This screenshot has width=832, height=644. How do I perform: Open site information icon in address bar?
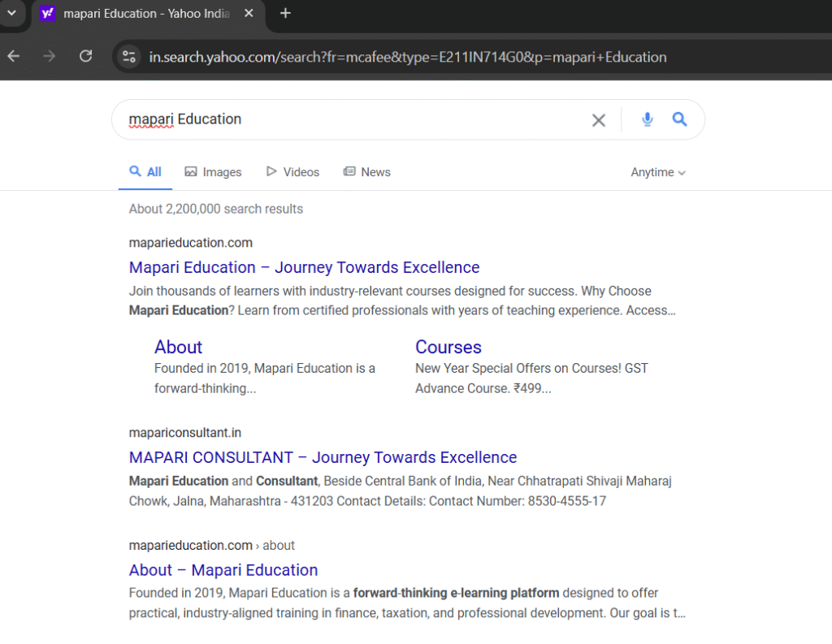(128, 57)
